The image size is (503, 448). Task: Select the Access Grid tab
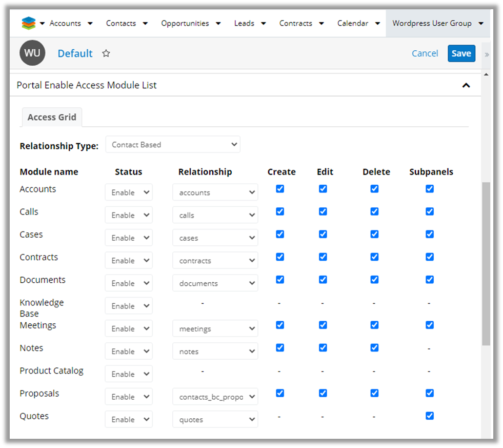[x=52, y=117]
